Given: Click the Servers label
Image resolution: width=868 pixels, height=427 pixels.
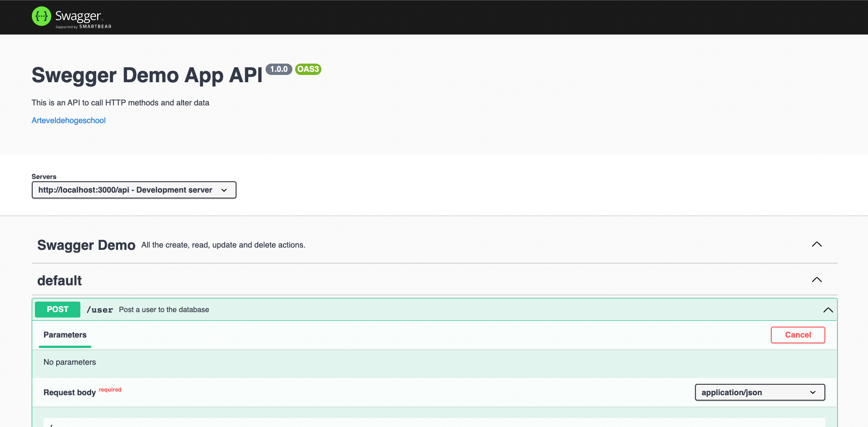Looking at the screenshot, I should click(44, 177).
